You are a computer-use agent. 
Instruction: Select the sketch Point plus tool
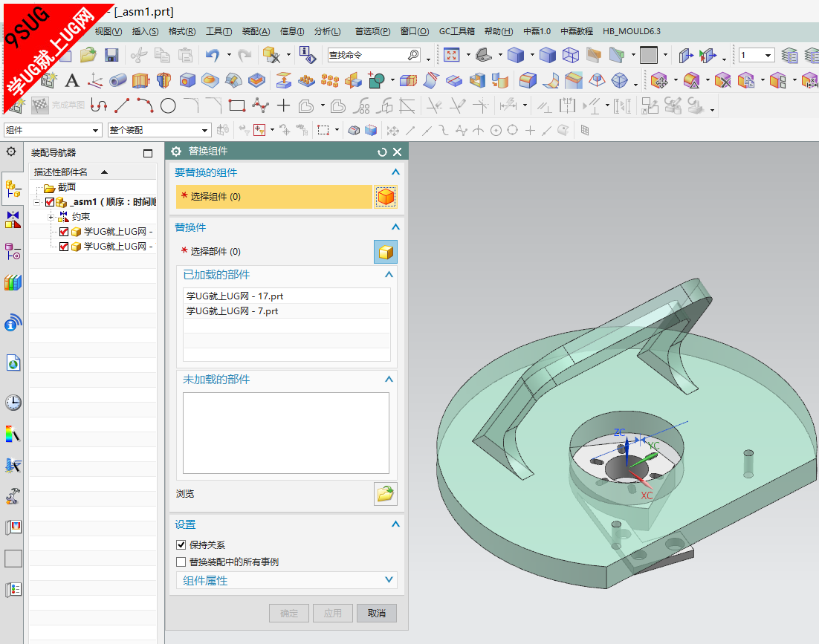coord(283,106)
